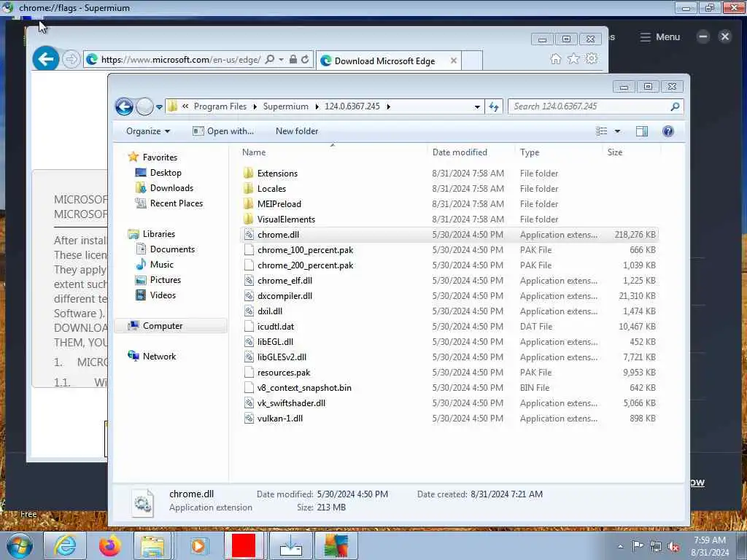Expand the arrow after 124.0.6367.245 breadcrumb
The height and width of the screenshot is (560, 747).
(389, 106)
